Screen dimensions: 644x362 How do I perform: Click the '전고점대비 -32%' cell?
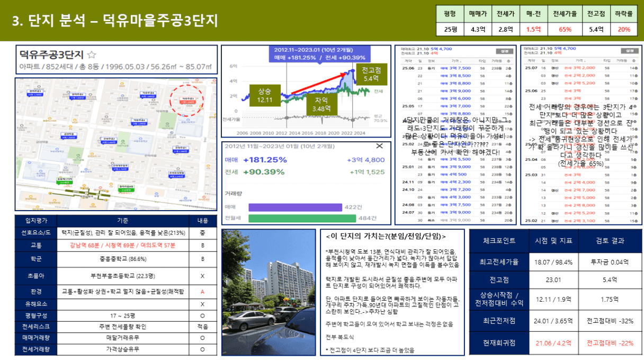pos(610,321)
